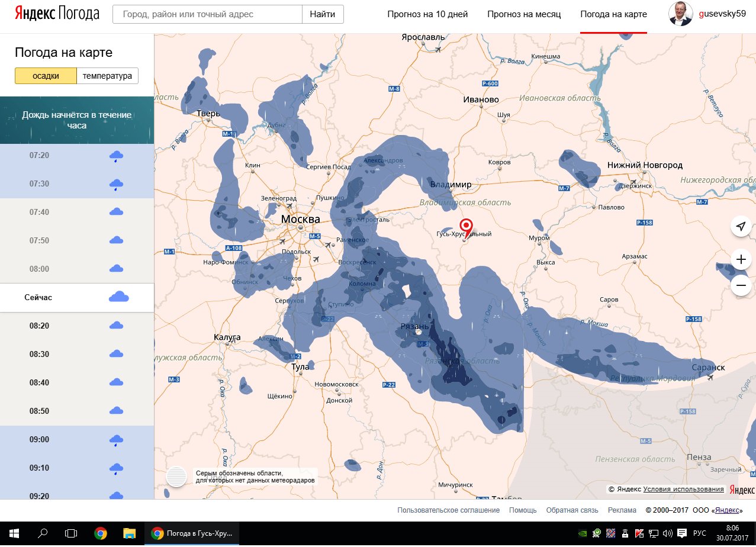The height and width of the screenshot is (547, 756).
Task: Open the Погода на карте tab
Action: click(x=613, y=14)
